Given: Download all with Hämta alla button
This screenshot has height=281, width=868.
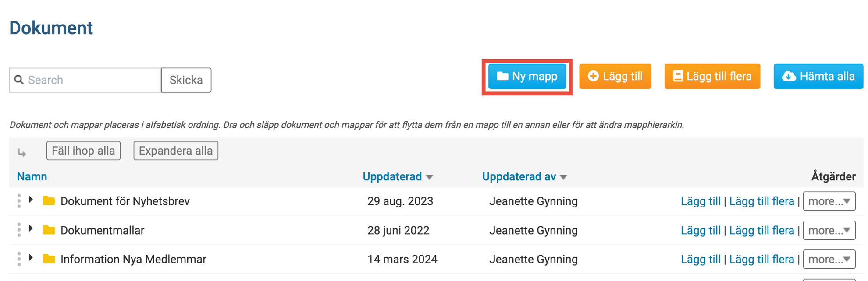Looking at the screenshot, I should point(818,77).
